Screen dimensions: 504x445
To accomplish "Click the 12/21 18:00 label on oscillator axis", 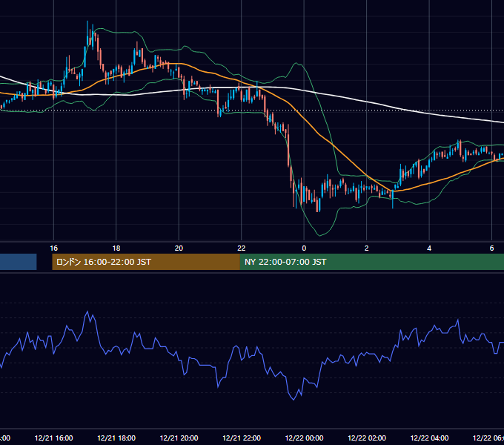I will [116, 438].
